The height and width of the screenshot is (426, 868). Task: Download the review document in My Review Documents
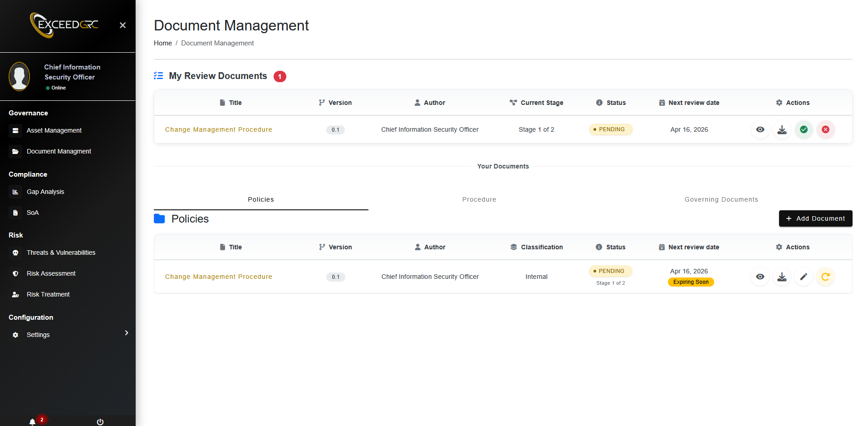[x=782, y=129]
